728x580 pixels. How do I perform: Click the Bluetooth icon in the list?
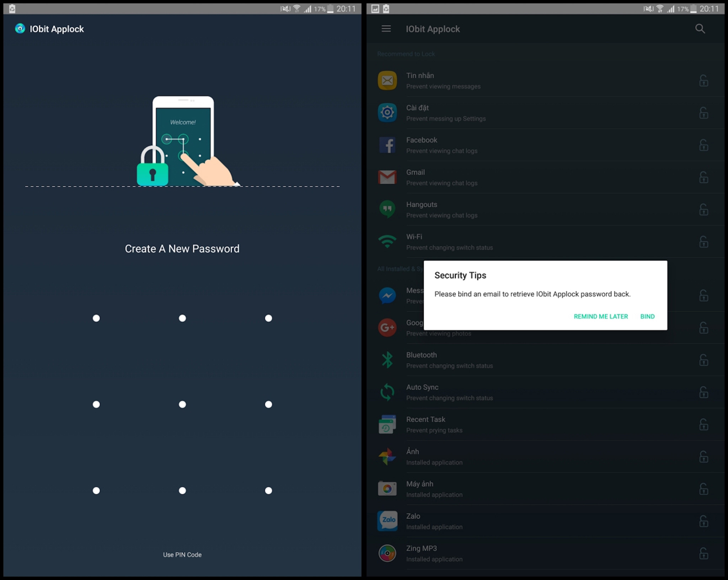(387, 360)
